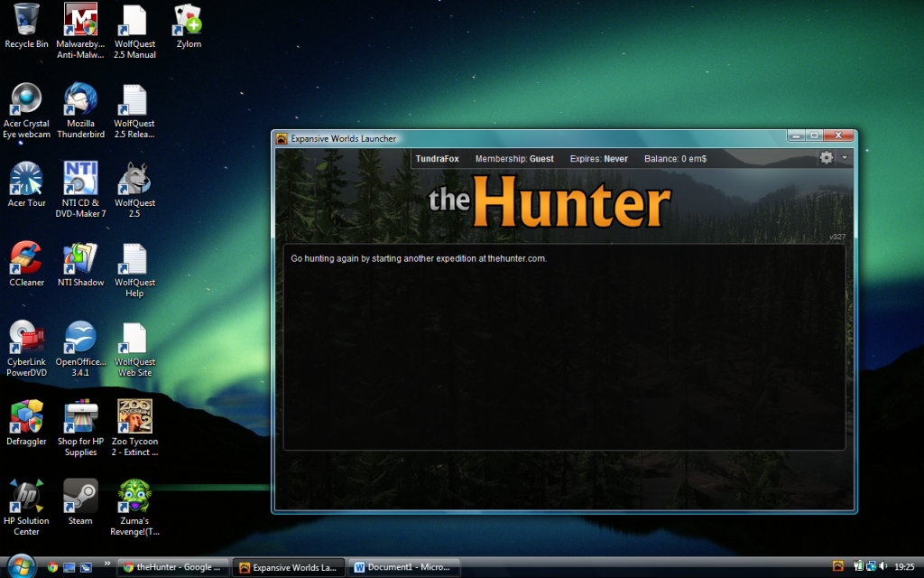The height and width of the screenshot is (578, 924).
Task: Switch to Document1 Microsoft Word taskbar button
Action: click(404, 567)
